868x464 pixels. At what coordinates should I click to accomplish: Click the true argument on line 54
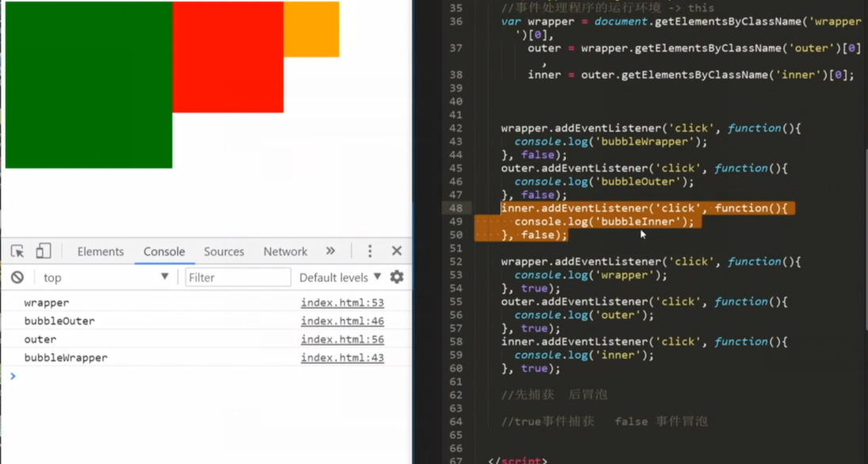[535, 288]
